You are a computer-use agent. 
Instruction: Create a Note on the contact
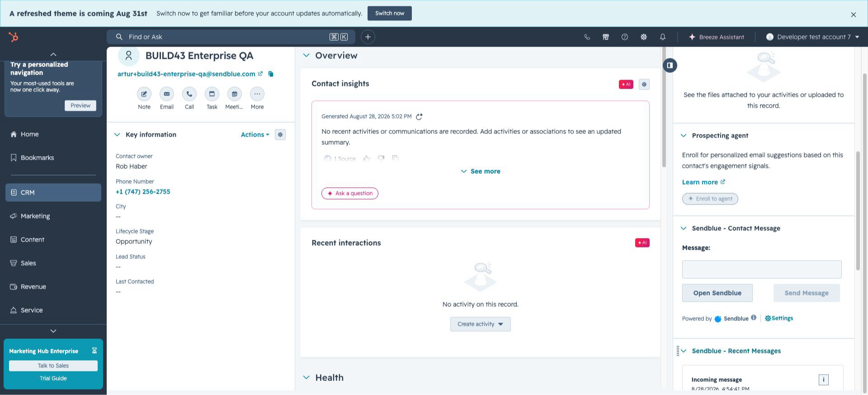(144, 94)
